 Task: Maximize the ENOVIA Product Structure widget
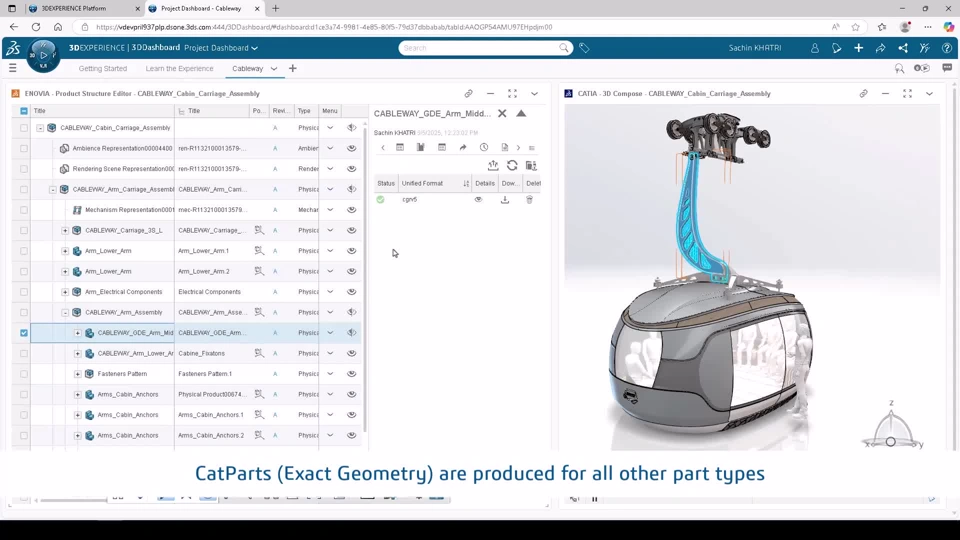512,94
